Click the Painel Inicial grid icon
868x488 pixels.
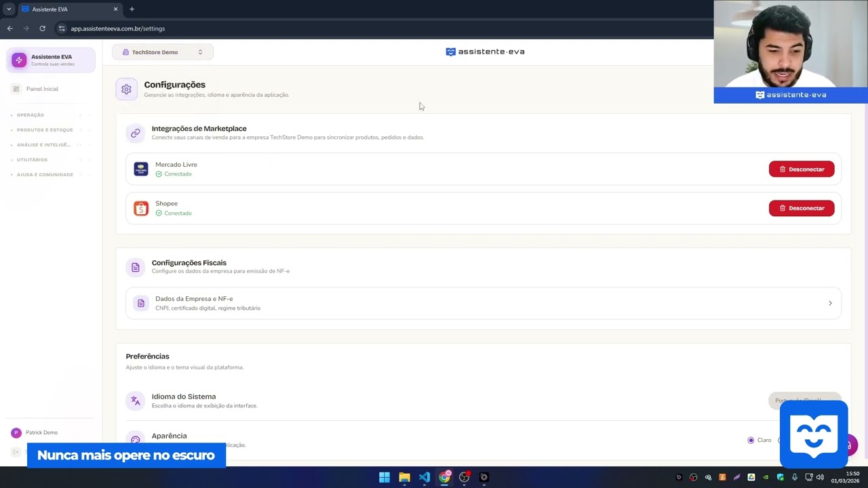point(16,89)
